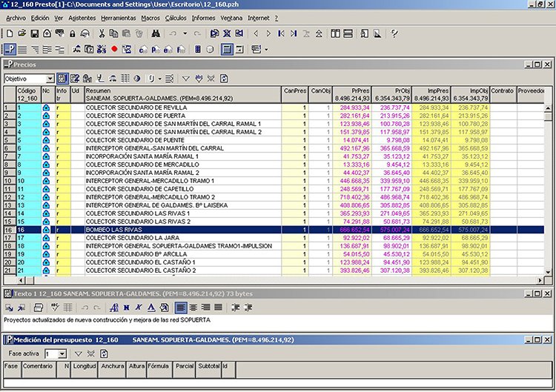Click the Save (floppy disk) toolbar icon
Viewport: 556px width, 392px height.
click(x=35, y=33)
